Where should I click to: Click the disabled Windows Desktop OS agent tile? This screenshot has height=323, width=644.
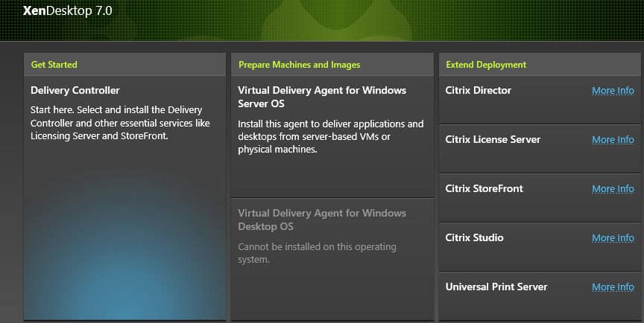[332, 258]
